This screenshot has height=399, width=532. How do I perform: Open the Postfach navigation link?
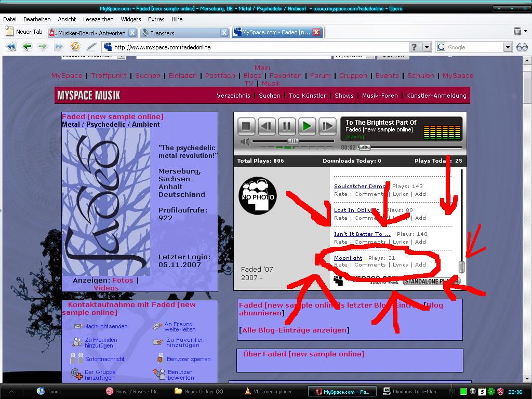(220, 76)
